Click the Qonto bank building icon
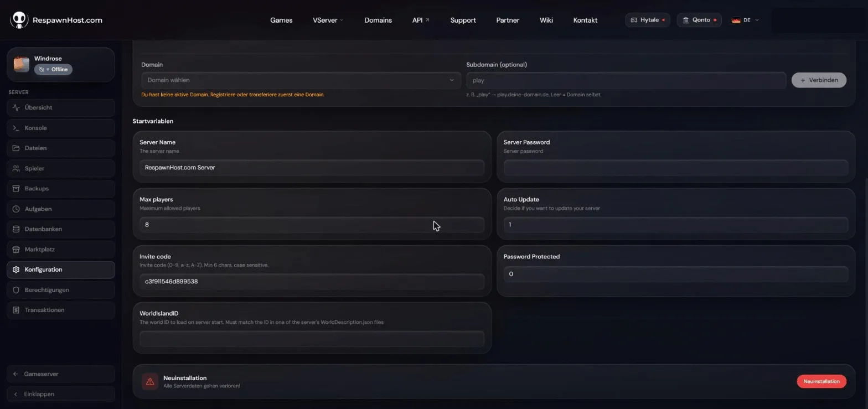The image size is (868, 409). pos(686,20)
